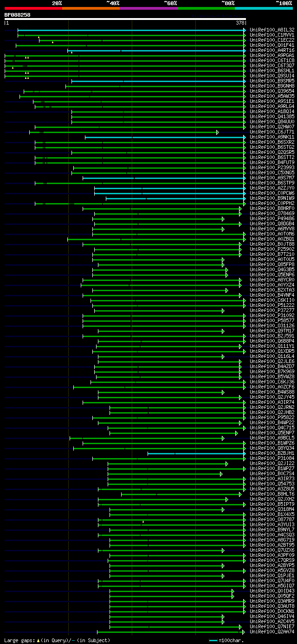
Task: Select the UniRef100_Q7UZX6 label
Action: click(x=272, y=550)
